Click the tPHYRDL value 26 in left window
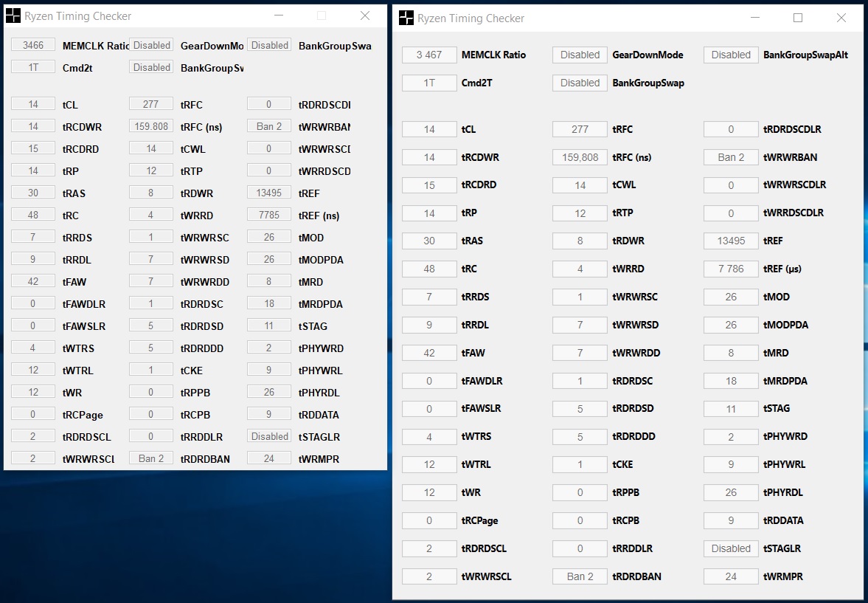Image resolution: width=868 pixels, height=603 pixels. [269, 393]
